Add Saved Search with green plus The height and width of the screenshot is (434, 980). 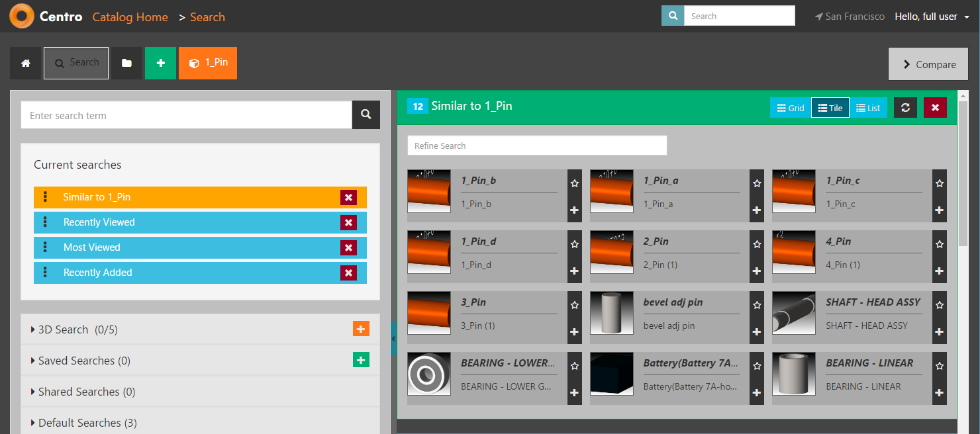pyautogui.click(x=361, y=360)
